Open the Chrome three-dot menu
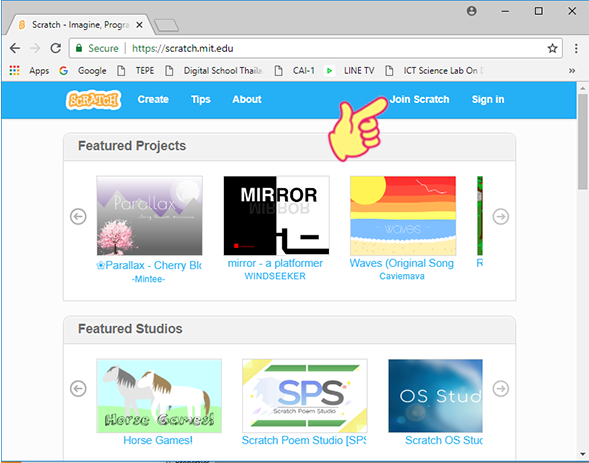 [x=576, y=48]
